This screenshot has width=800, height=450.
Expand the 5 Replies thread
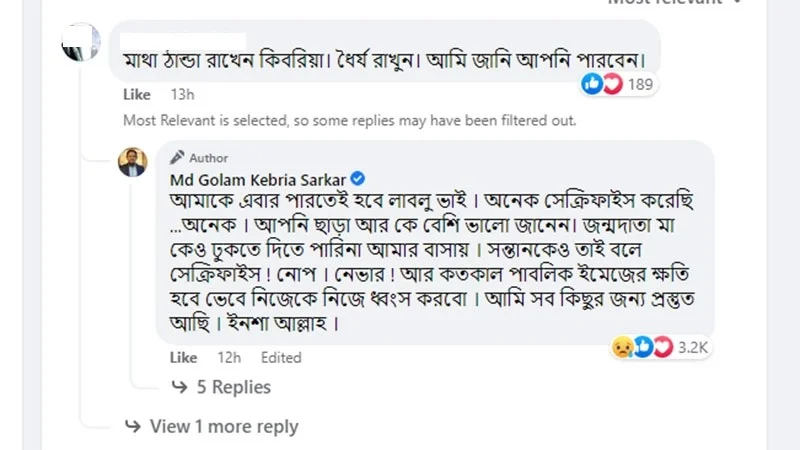click(x=233, y=387)
